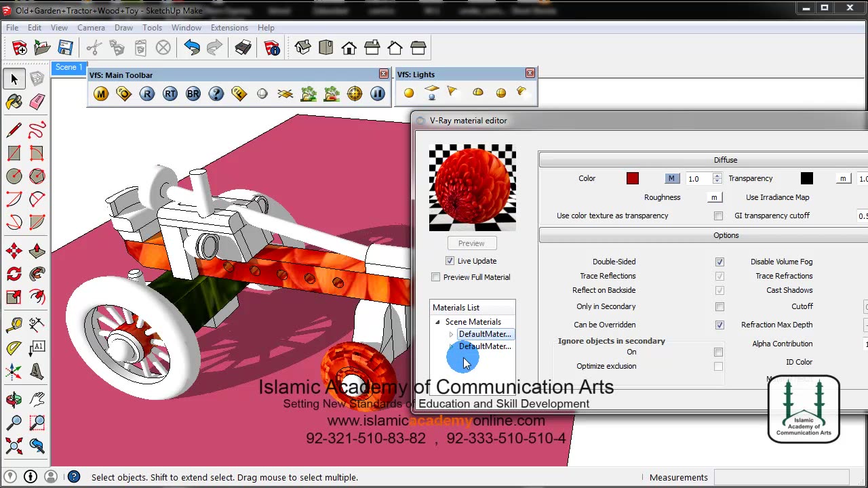
Task: Check the Ignore objects On checkbox
Action: point(719,352)
